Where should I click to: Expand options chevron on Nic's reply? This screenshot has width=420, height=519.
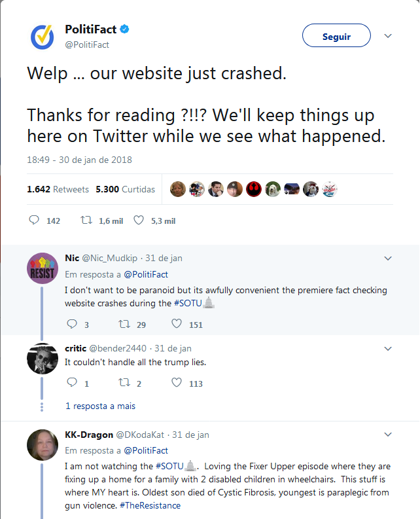pos(388,258)
